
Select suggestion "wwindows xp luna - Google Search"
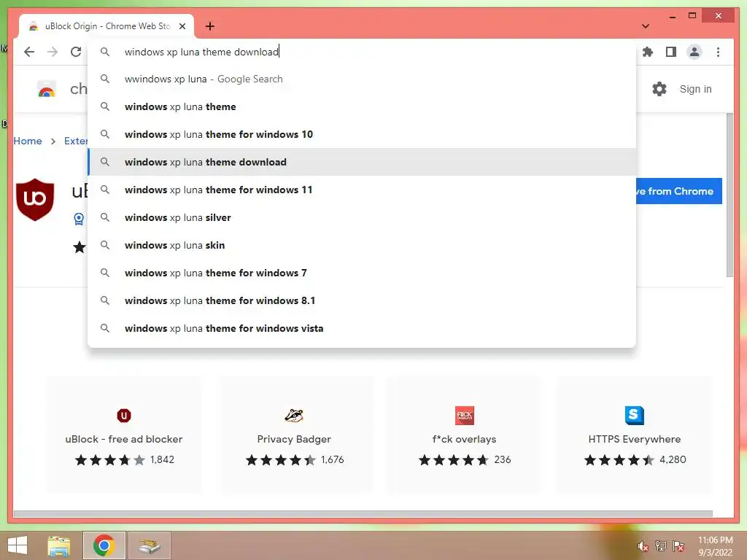[362, 79]
